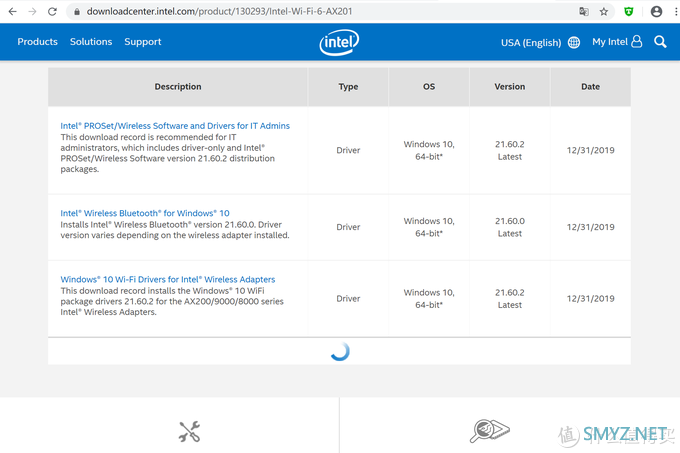Open the green shield extension icon
680x453 pixels.
point(628,12)
